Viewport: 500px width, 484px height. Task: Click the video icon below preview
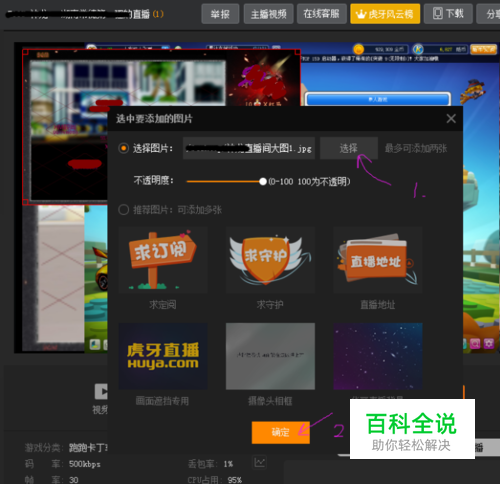[x=101, y=391]
